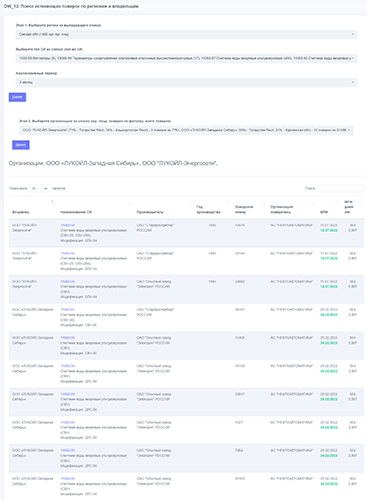Screen dimensions: 367x500
Task: Open the analysis period dropdown showing 3 months
Action: point(186,82)
